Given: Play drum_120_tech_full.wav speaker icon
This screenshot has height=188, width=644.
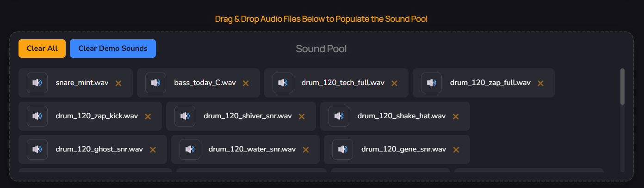Looking at the screenshot, I should pyautogui.click(x=283, y=83).
